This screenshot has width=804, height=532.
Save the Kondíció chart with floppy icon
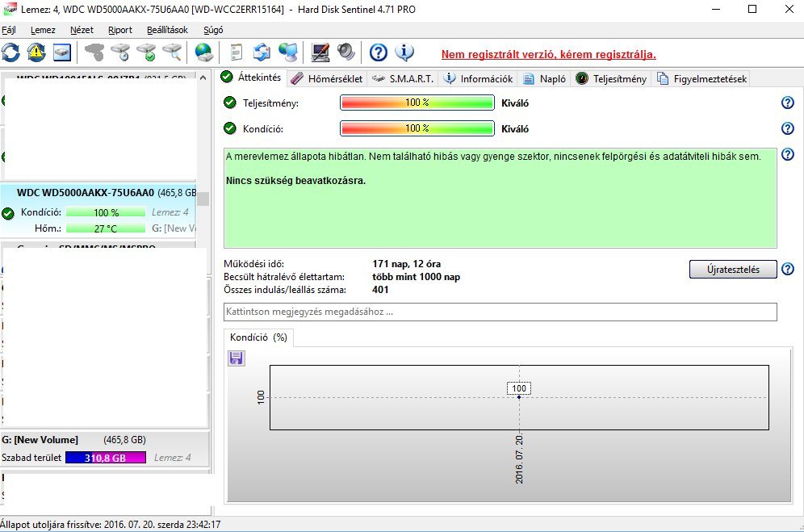click(236, 358)
